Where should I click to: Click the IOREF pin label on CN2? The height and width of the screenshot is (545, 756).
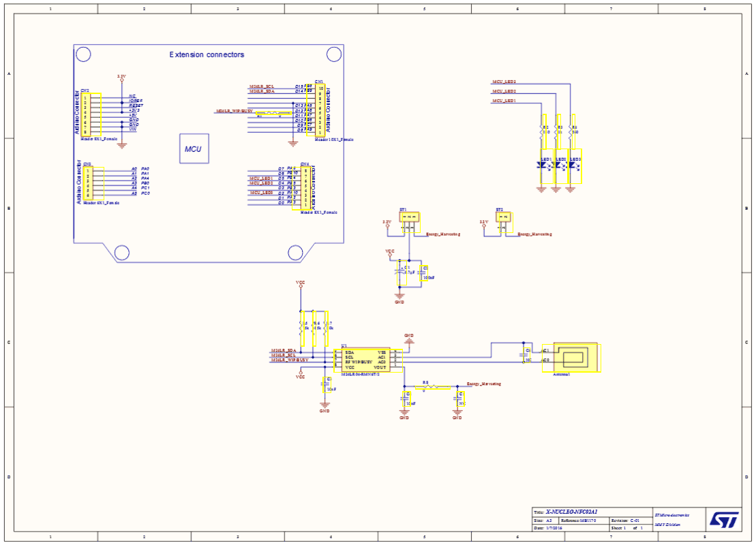[x=136, y=102]
